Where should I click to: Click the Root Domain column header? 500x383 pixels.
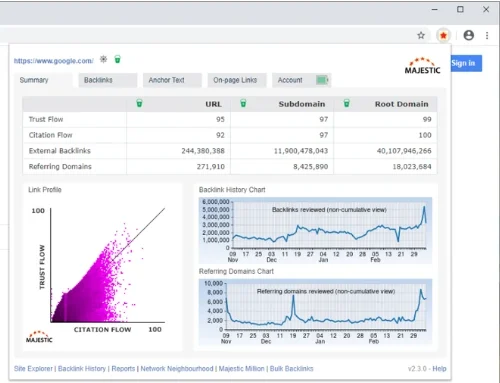[x=402, y=104]
